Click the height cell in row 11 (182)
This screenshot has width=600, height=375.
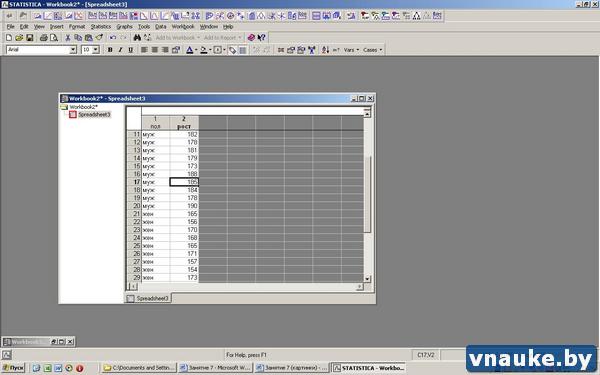(184, 134)
